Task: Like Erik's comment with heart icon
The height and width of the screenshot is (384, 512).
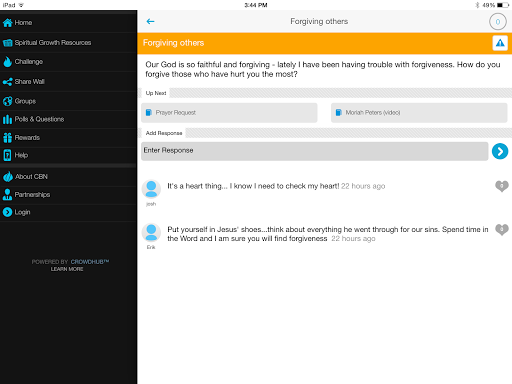Action: (x=502, y=229)
